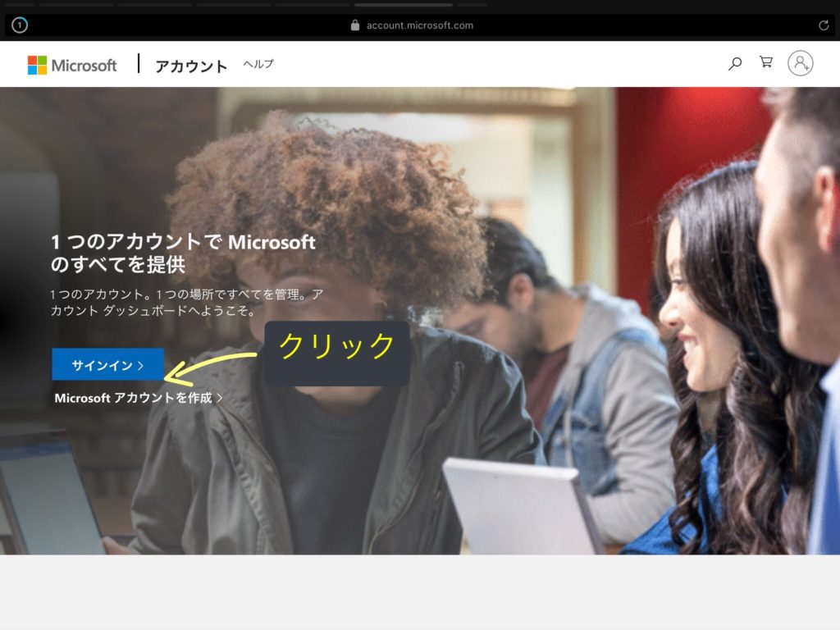Open search with magnifying glass icon
The image size is (840, 630).
pyautogui.click(x=735, y=63)
